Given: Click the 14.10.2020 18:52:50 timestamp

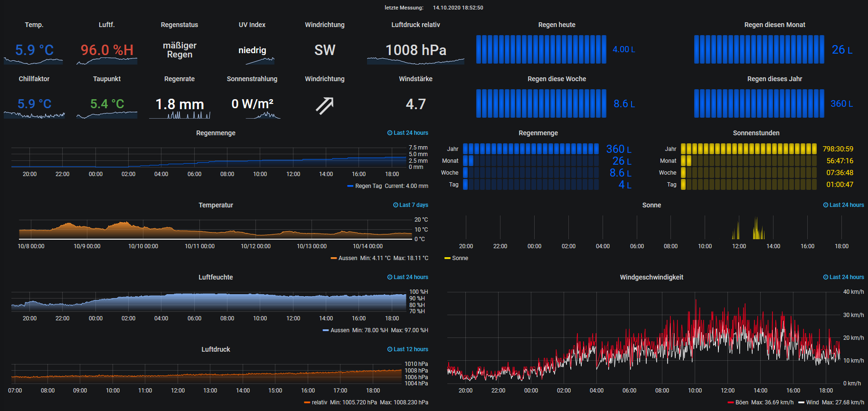Looking at the screenshot, I should pos(458,8).
